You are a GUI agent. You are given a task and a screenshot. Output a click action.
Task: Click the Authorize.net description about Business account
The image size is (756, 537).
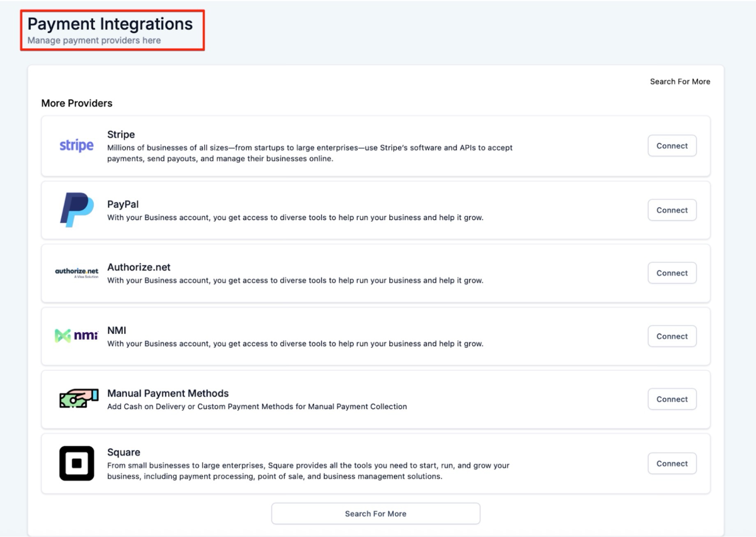point(295,280)
